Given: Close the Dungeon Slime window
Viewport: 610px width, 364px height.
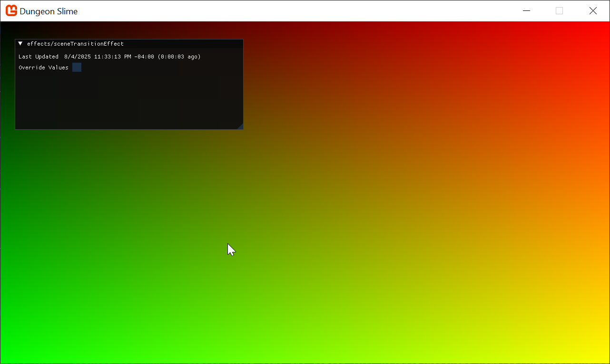Looking at the screenshot, I should coord(593,11).
